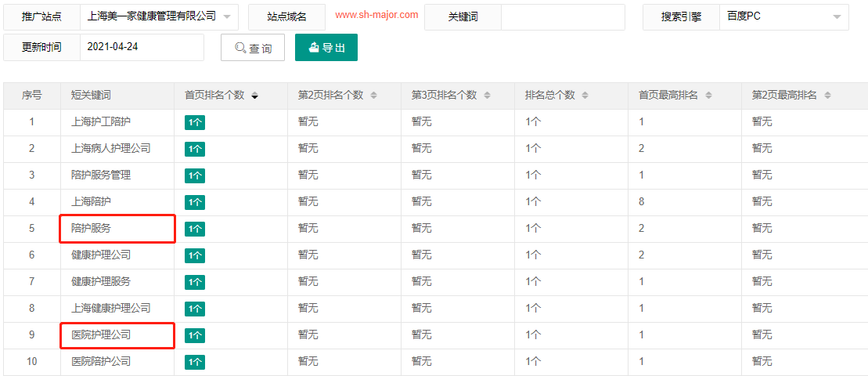Click the 1个 badge for 陪护服务 row
The height and width of the screenshot is (376, 868).
[195, 229]
